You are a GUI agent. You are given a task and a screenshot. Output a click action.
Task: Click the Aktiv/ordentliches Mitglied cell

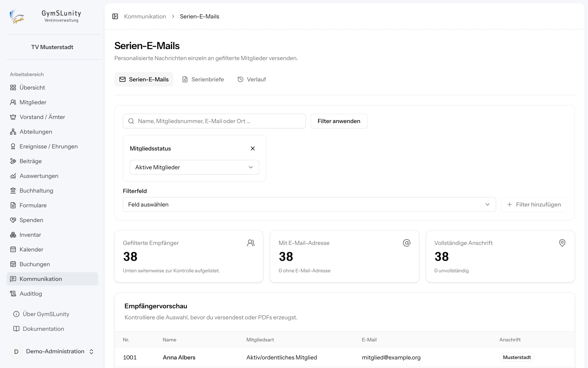coord(282,357)
